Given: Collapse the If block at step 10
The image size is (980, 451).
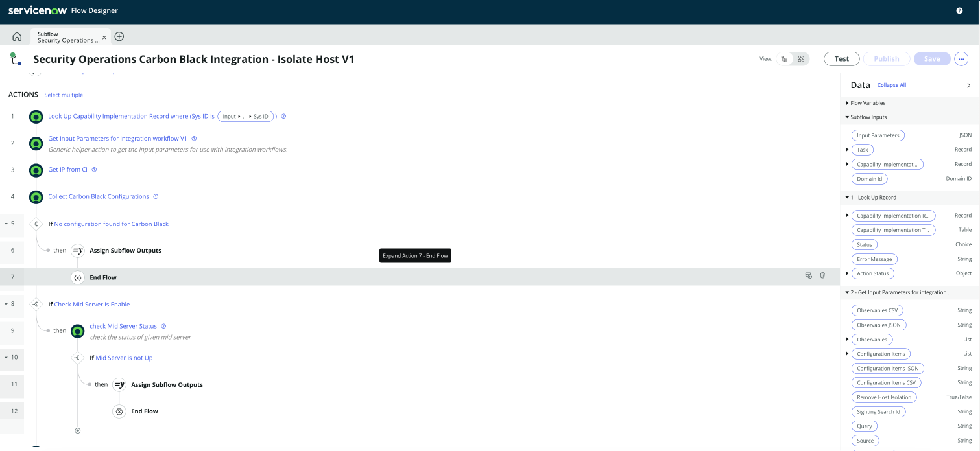Looking at the screenshot, I should [6, 357].
